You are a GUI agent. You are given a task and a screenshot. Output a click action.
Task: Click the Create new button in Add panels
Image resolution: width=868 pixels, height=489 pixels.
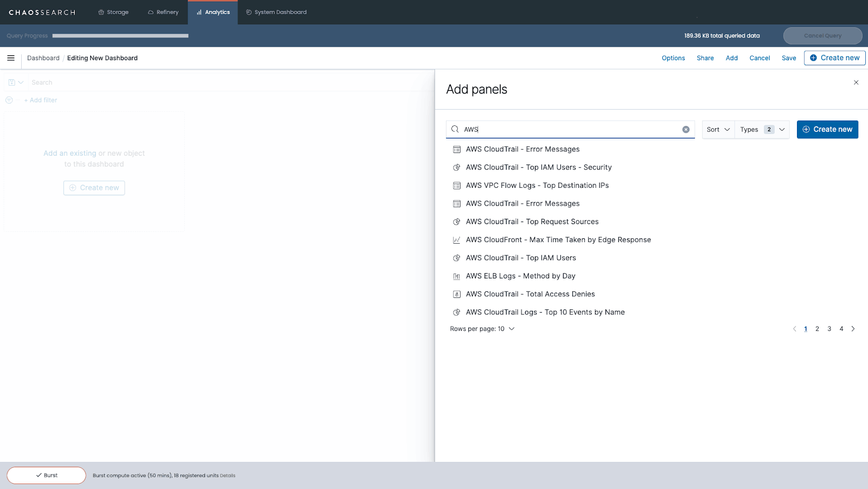tap(827, 129)
